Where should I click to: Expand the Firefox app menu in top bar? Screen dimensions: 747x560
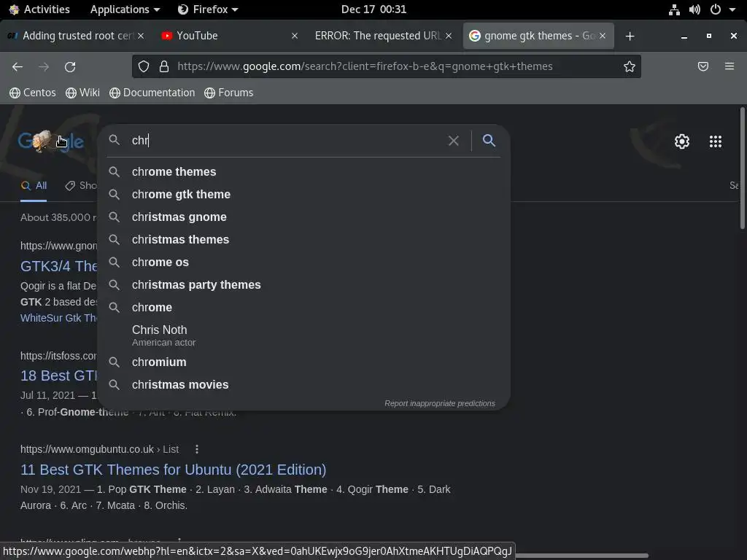[208, 9]
